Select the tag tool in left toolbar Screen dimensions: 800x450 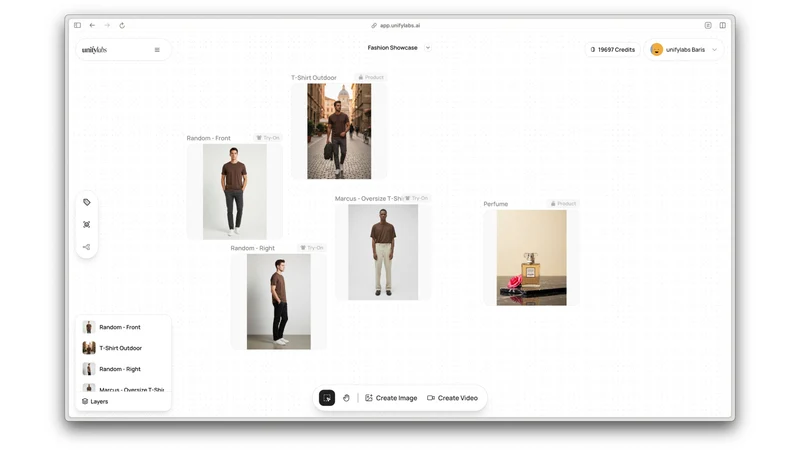(87, 202)
